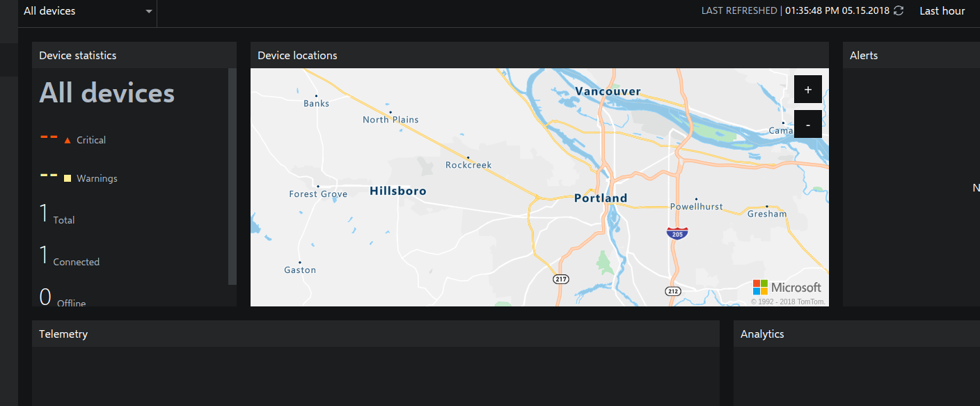Open the Last hour time range selector
Screen dimensions: 980x406
coord(942,10)
